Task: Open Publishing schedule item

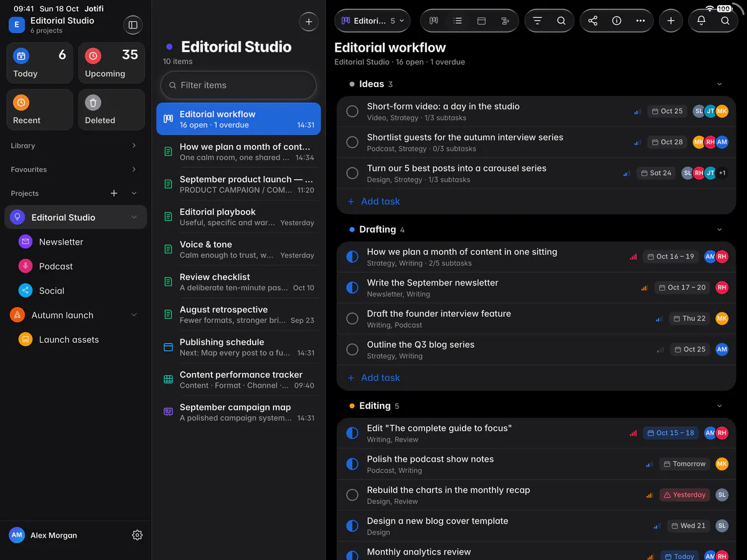Action: coord(238,347)
